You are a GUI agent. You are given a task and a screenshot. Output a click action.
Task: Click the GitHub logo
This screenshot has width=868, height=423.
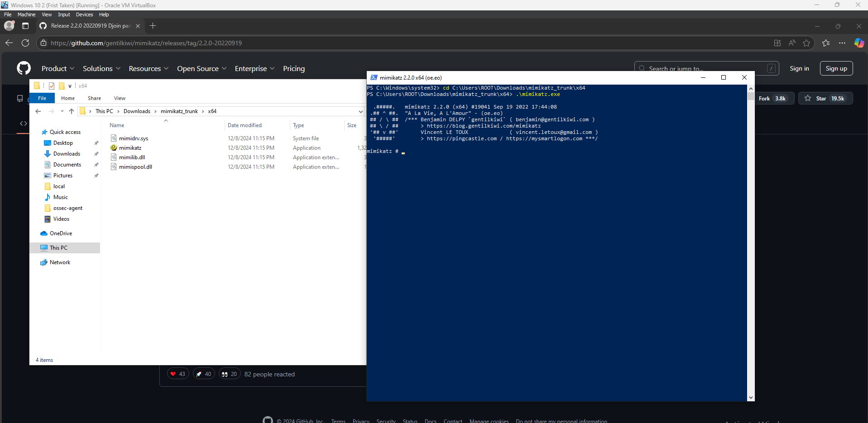click(23, 68)
